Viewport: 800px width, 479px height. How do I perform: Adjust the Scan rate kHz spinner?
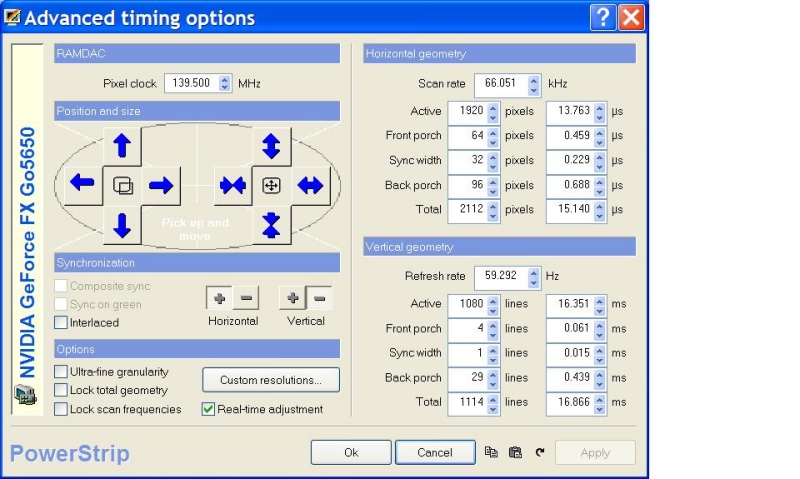(x=534, y=85)
